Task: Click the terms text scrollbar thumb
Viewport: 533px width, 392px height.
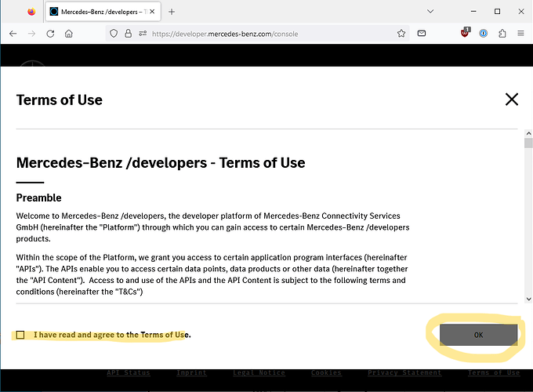Action: 528,143
